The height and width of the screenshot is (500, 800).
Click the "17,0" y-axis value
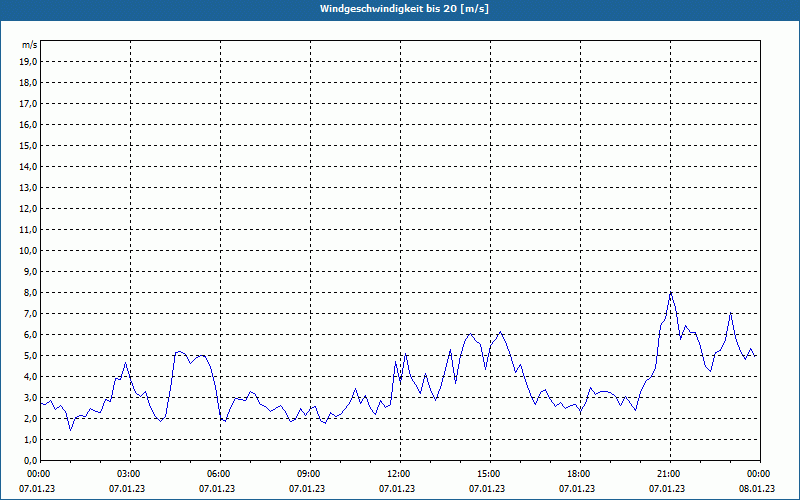[29, 104]
